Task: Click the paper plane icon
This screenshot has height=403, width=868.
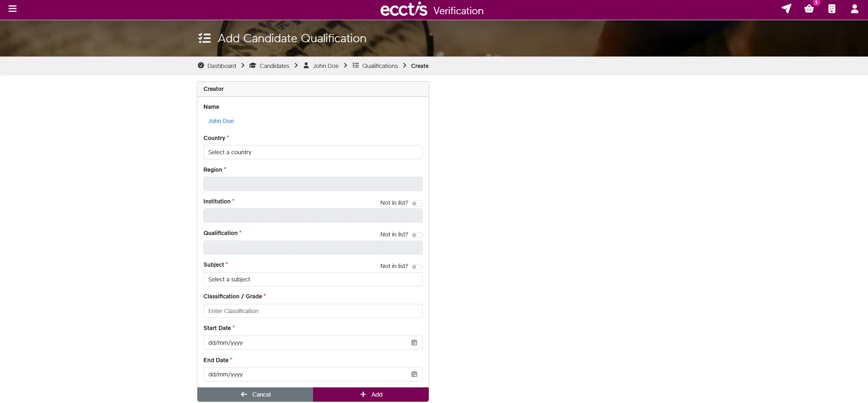Action: tap(786, 9)
